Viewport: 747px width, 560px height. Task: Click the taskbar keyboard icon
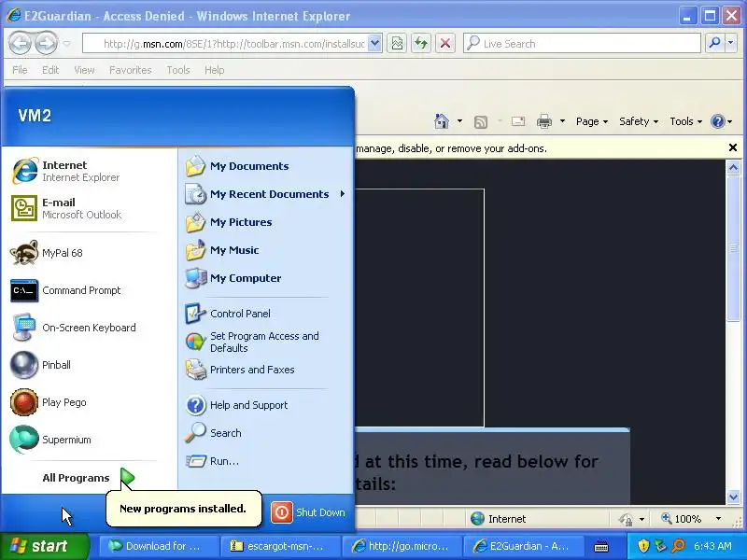tap(601, 546)
